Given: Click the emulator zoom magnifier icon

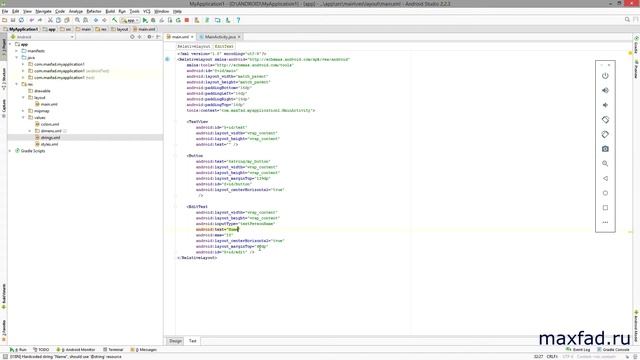Looking at the screenshot, I should click(x=605, y=164).
